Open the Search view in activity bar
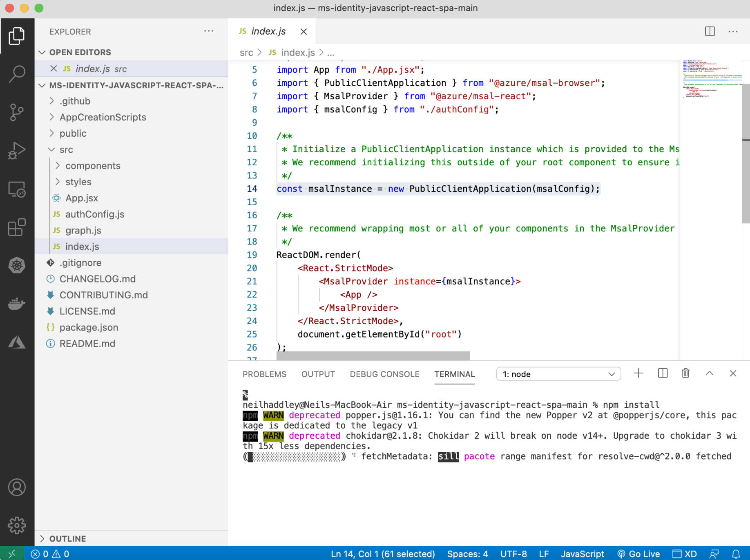This screenshot has height=560, width=750. click(x=17, y=74)
